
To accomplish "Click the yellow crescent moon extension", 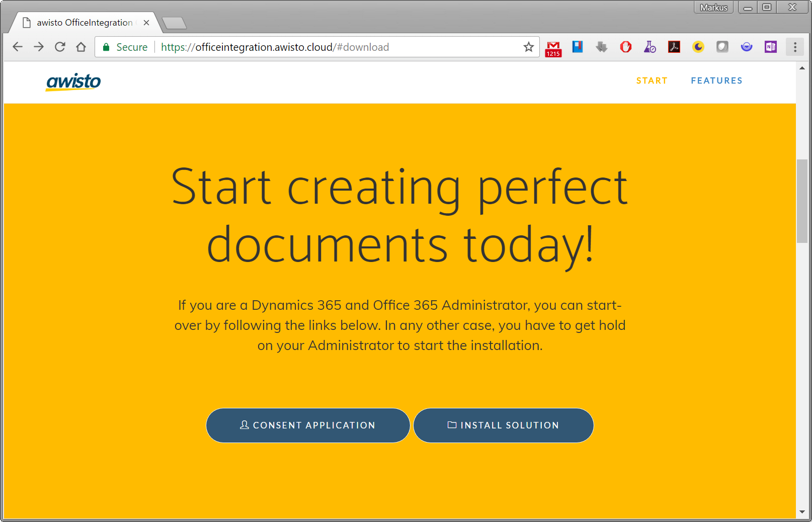I will [x=698, y=47].
